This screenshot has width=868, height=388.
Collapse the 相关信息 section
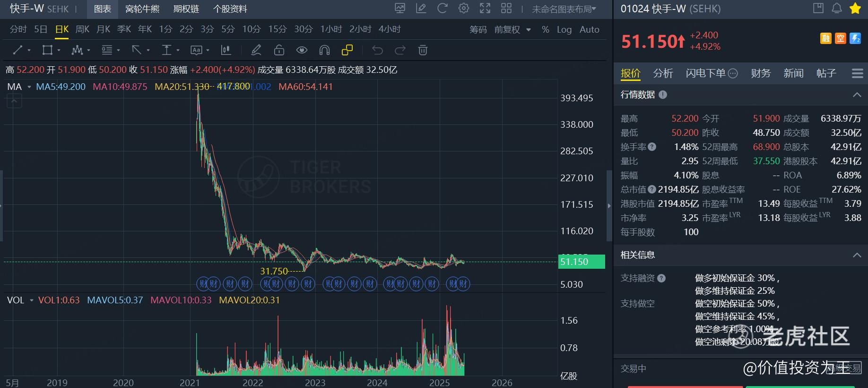tap(857, 255)
